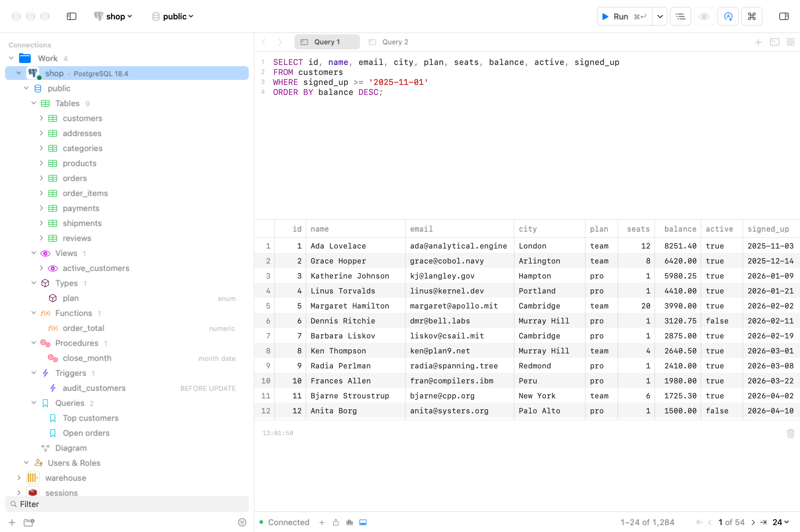Open new console tab icon
Image resolution: width=800 pixels, height=532 pixels.
point(775,42)
